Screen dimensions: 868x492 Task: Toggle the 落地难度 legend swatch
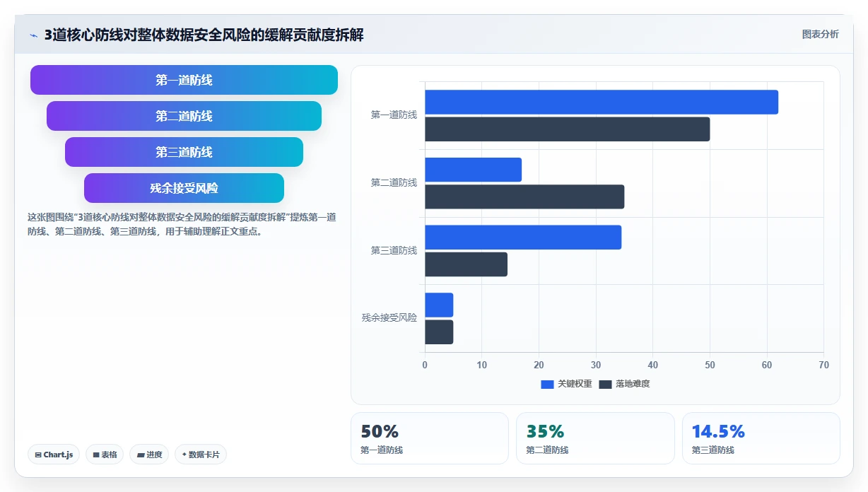(x=605, y=384)
